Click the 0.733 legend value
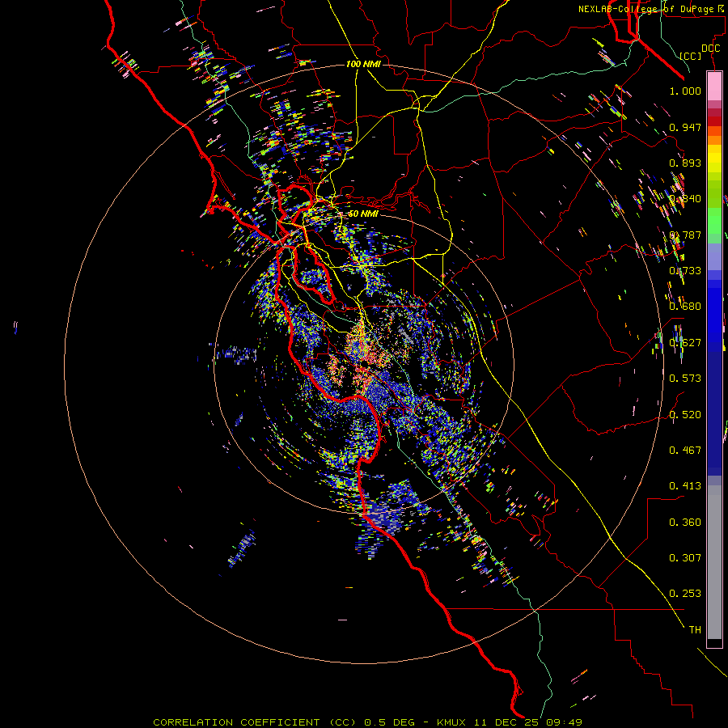728x728 pixels. coord(685,271)
